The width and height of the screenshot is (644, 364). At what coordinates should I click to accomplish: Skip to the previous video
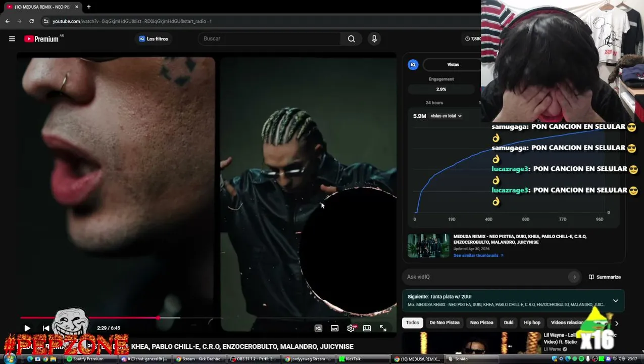click(x=46, y=328)
